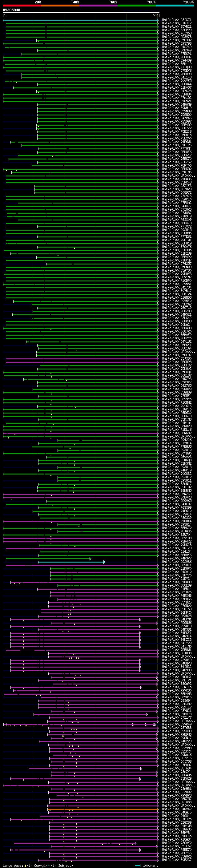
Task: Open hit UniRef100_A8N682
Action: coord(176,433)
